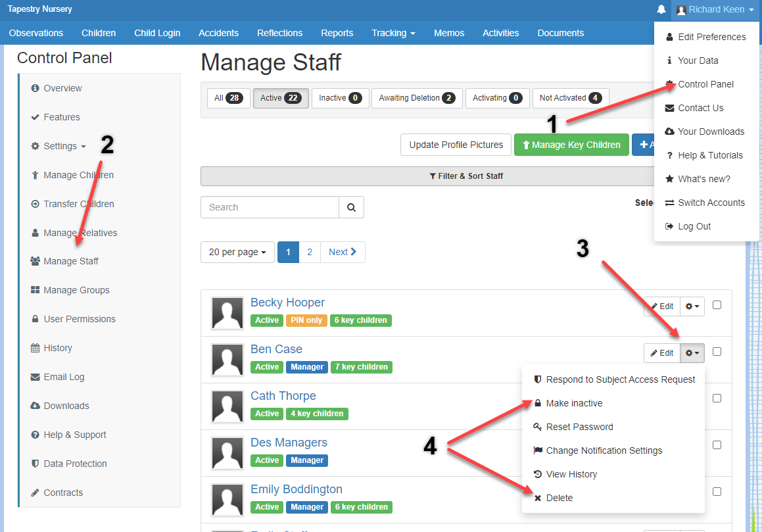Click Edit button for Becky Hooper
The height and width of the screenshot is (532, 762).
tap(662, 306)
